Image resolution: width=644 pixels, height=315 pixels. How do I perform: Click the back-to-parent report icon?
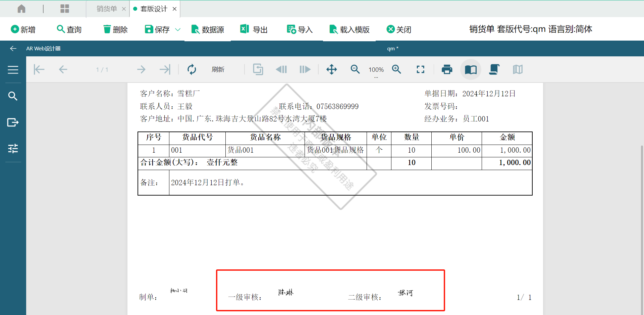[x=258, y=69]
